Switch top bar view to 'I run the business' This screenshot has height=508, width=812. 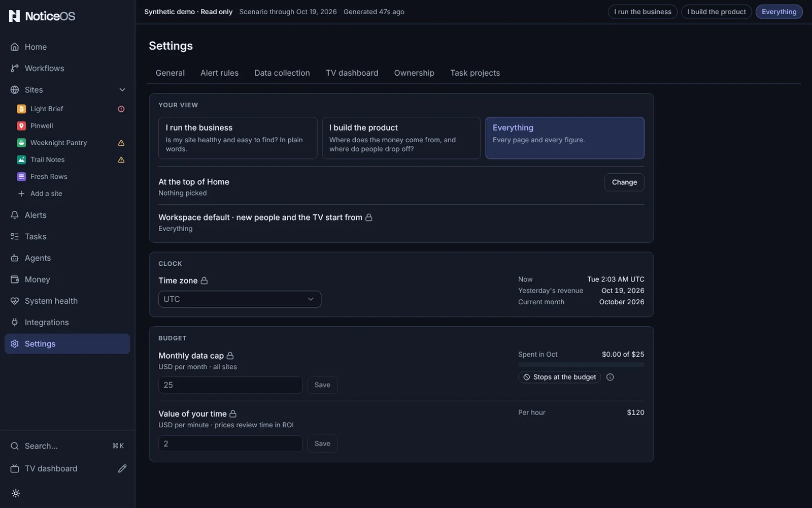(642, 12)
